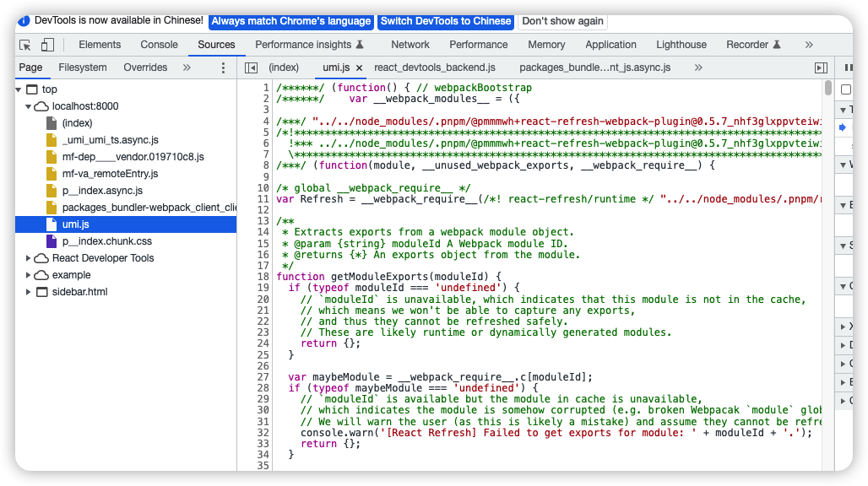
Task: Set a breakpoint on line number 27
Action: [x=263, y=377]
